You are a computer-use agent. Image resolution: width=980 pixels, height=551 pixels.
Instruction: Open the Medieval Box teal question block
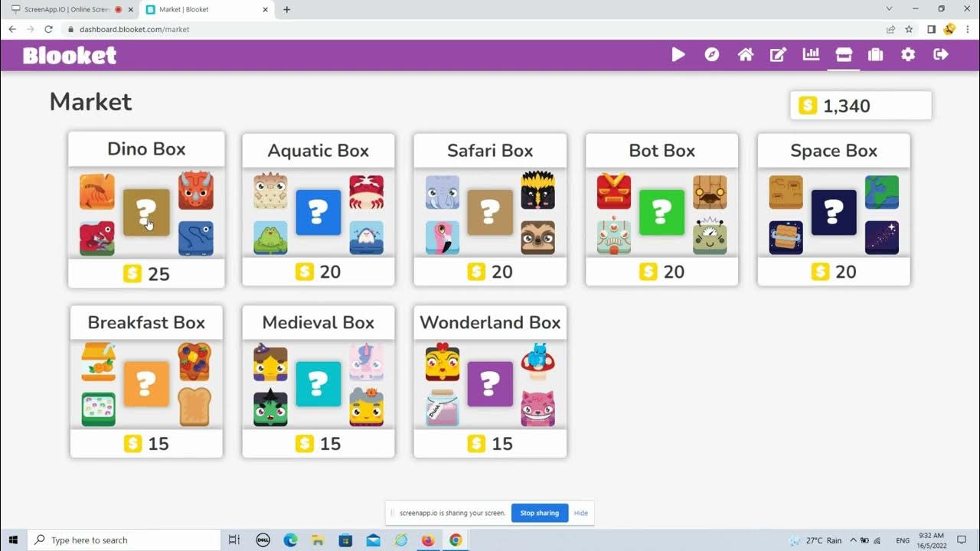pos(318,384)
